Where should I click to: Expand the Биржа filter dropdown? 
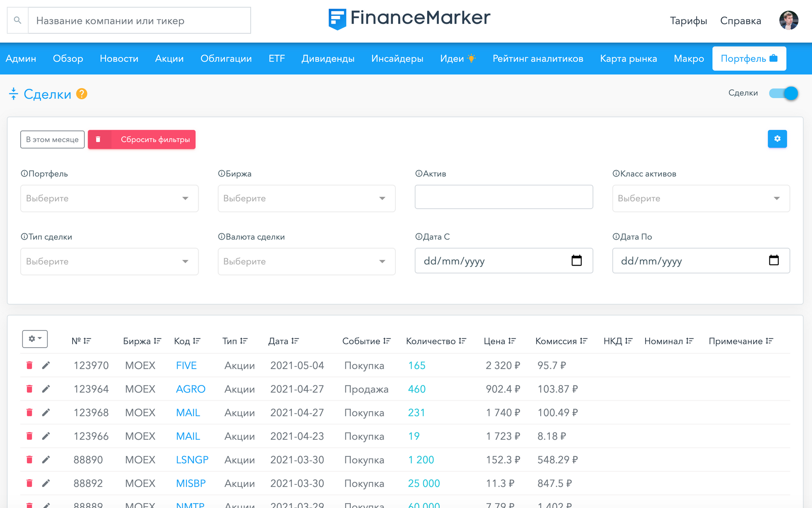pos(307,198)
